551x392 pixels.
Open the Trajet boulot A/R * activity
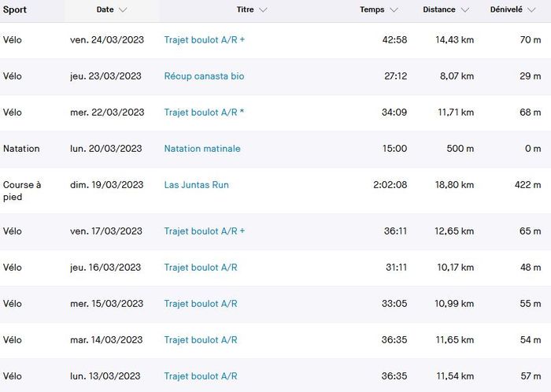[204, 113]
